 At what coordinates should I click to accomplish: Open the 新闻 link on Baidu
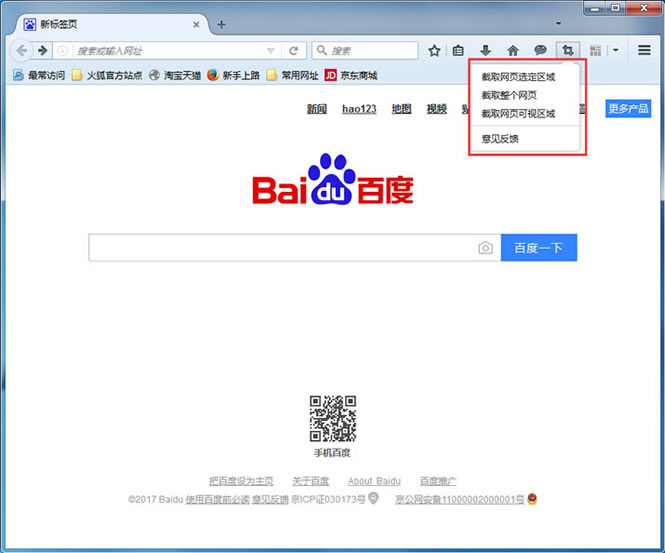(317, 109)
